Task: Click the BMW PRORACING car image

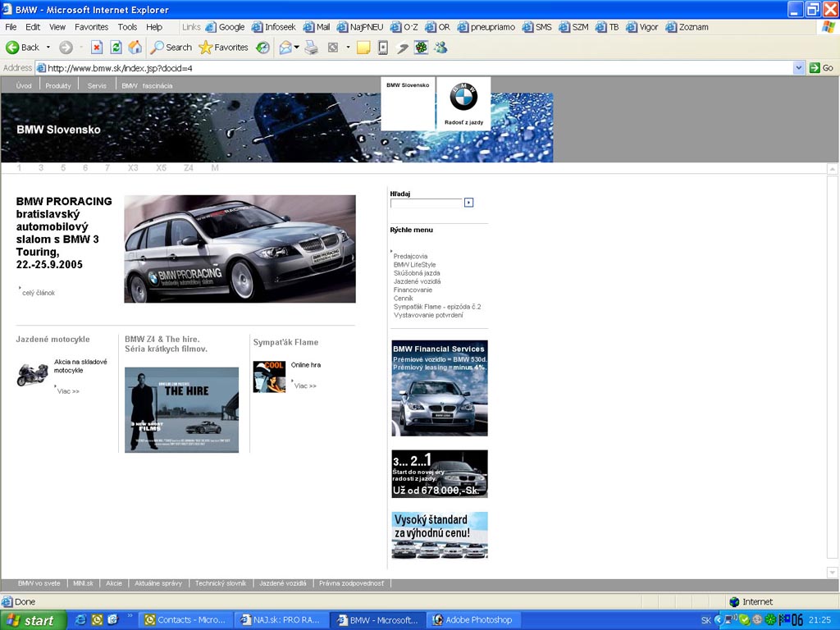Action: point(240,249)
